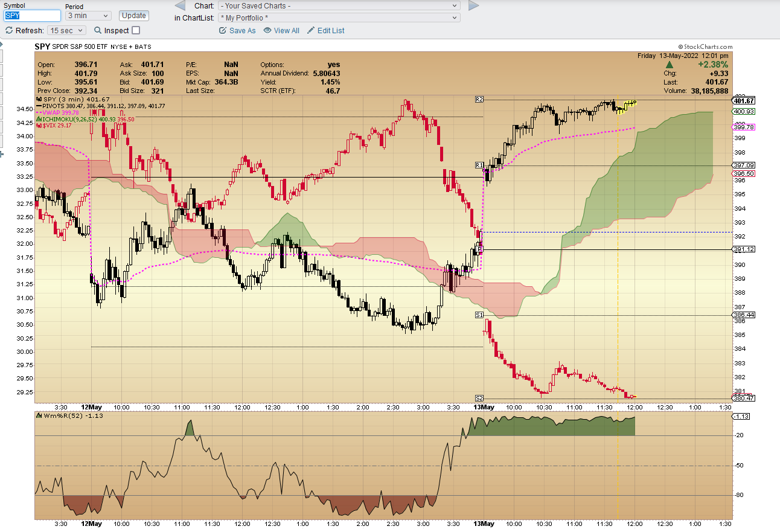Open the View All link
The width and height of the screenshot is (780, 532).
click(x=281, y=30)
